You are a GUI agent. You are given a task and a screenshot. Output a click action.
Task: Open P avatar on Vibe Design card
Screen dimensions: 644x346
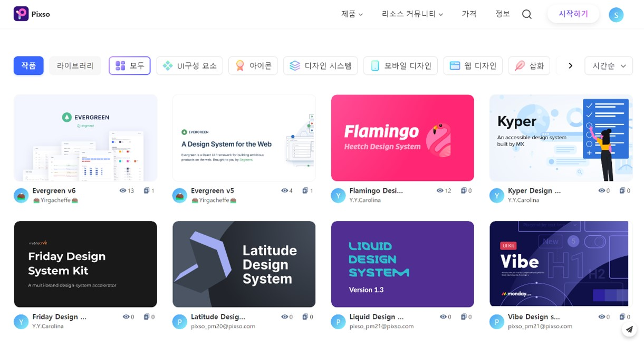[x=497, y=322]
